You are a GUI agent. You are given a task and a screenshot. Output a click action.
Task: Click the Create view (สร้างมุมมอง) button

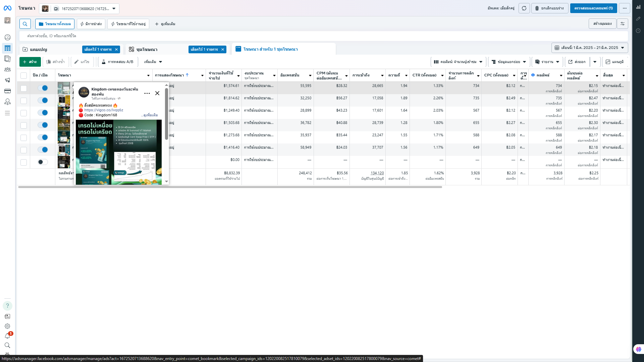tap(602, 23)
